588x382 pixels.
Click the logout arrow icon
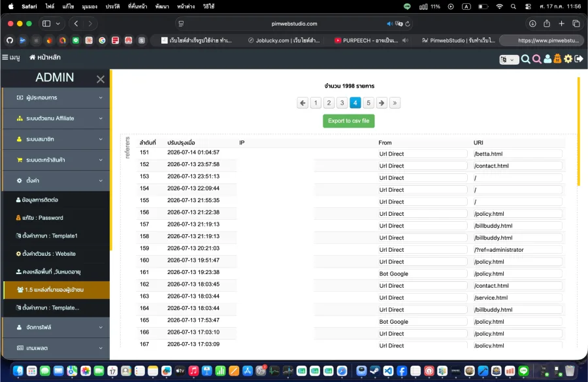click(x=579, y=59)
